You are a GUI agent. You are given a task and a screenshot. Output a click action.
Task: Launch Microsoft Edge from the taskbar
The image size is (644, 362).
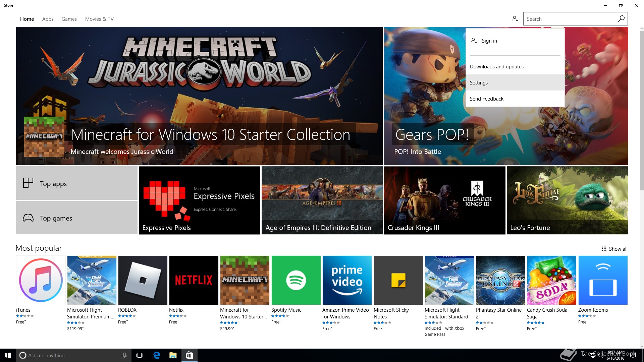pyautogui.click(x=157, y=355)
